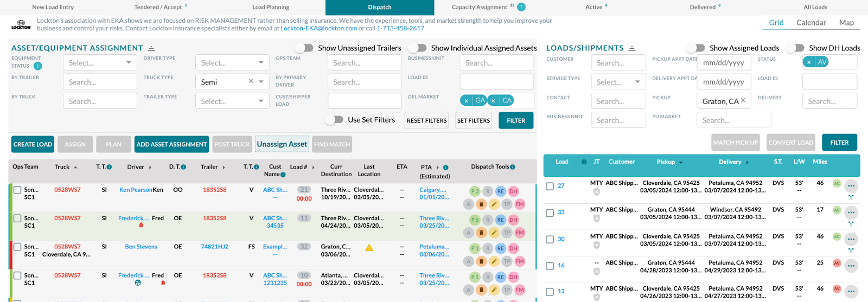The width and height of the screenshot is (868, 302).
Task: Remove CA chip from Del Market filter
Action: pos(493,100)
